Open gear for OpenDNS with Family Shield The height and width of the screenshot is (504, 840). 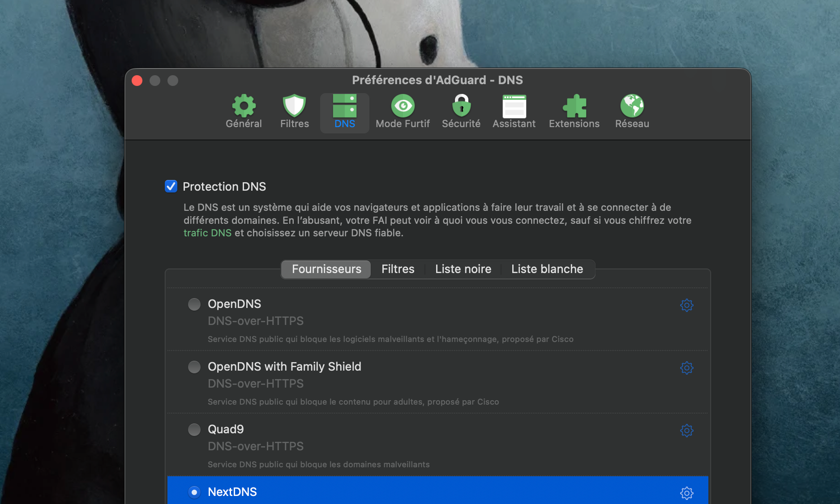686,368
